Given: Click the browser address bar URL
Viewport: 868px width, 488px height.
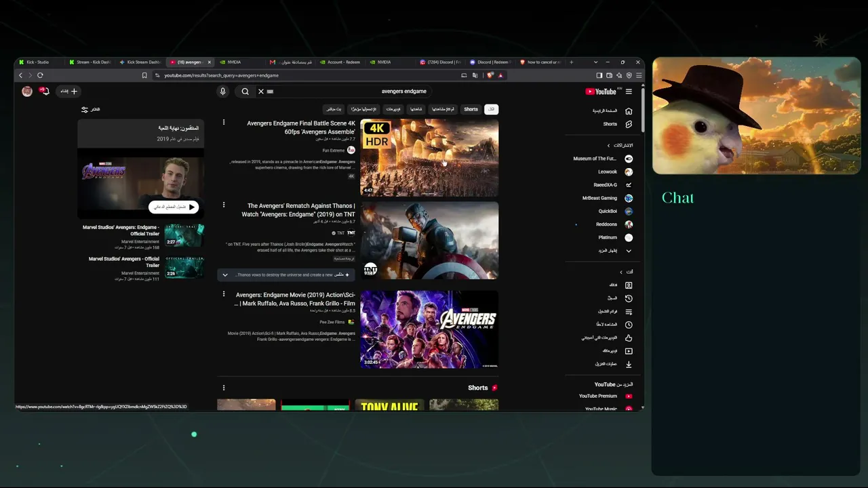Looking at the screenshot, I should point(221,75).
